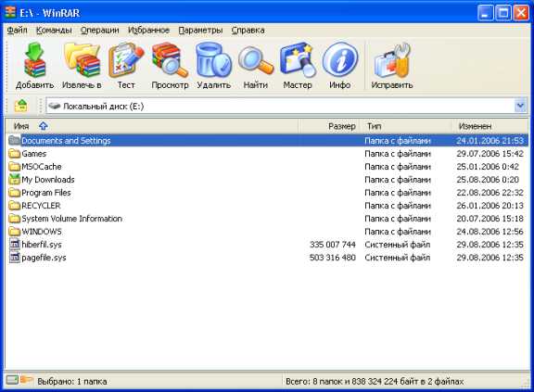Expand the drive path dropdown arrow
The width and height of the screenshot is (534, 392).
pos(520,106)
